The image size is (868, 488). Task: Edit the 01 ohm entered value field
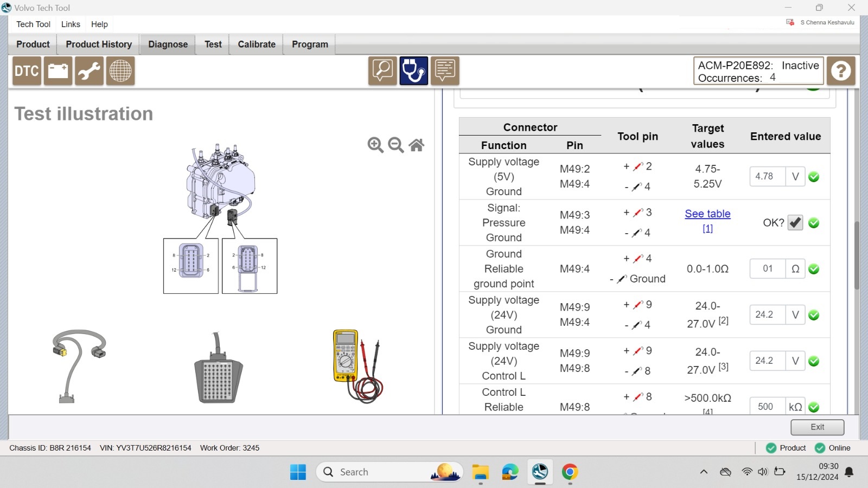pos(768,268)
